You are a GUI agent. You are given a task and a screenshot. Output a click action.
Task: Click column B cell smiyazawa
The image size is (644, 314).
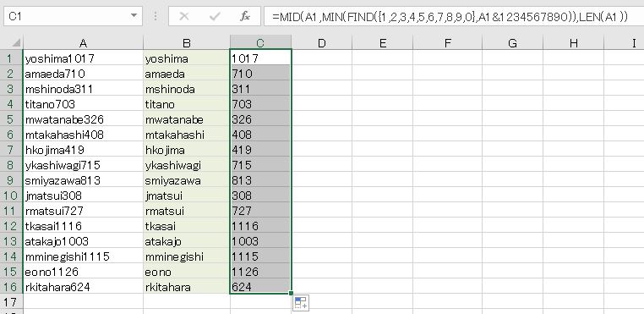coord(187,180)
